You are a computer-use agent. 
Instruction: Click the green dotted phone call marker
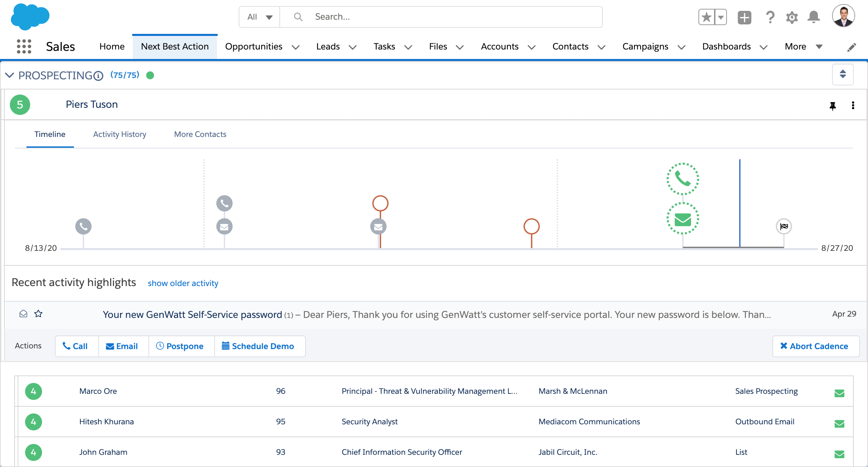683,179
